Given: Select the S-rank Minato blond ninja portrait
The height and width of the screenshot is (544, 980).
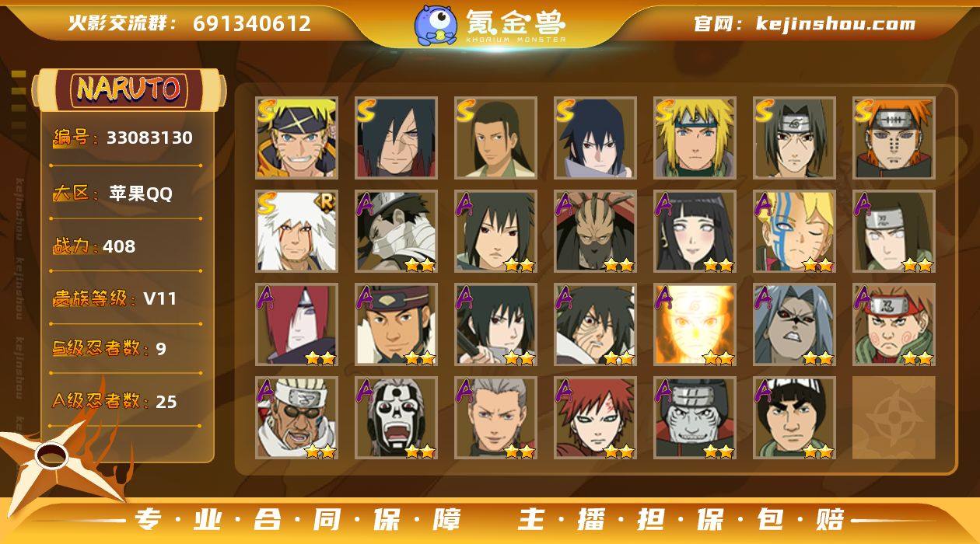Looking at the screenshot, I should point(695,138).
